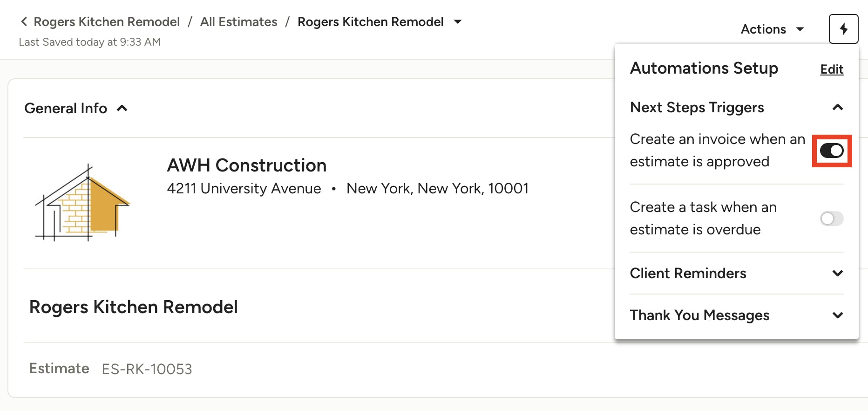The image size is (868, 411).
Task: Disable create invoice when estimate approved toggle
Action: pyautogui.click(x=832, y=151)
